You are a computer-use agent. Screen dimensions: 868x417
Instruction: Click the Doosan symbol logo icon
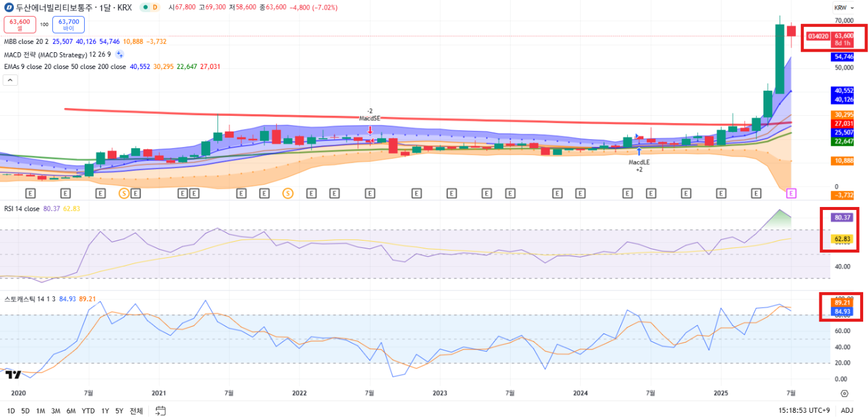point(9,8)
